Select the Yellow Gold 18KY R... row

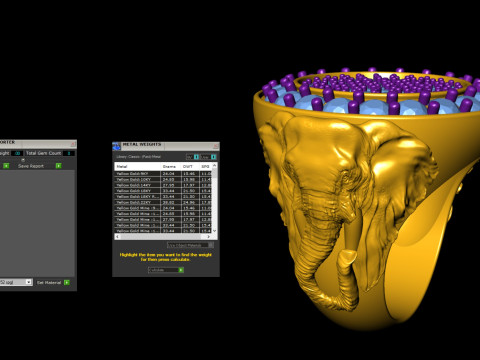163,196
